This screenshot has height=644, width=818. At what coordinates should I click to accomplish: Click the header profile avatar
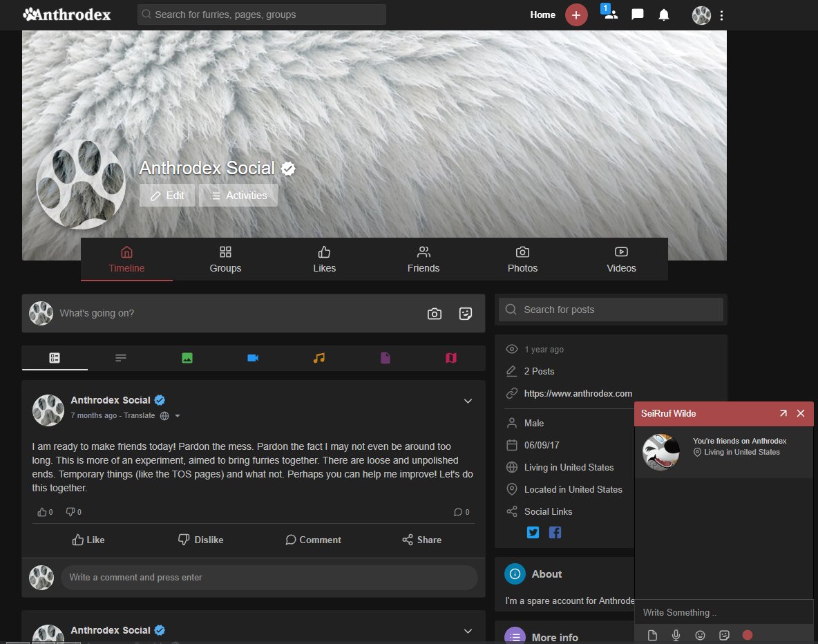click(x=701, y=15)
